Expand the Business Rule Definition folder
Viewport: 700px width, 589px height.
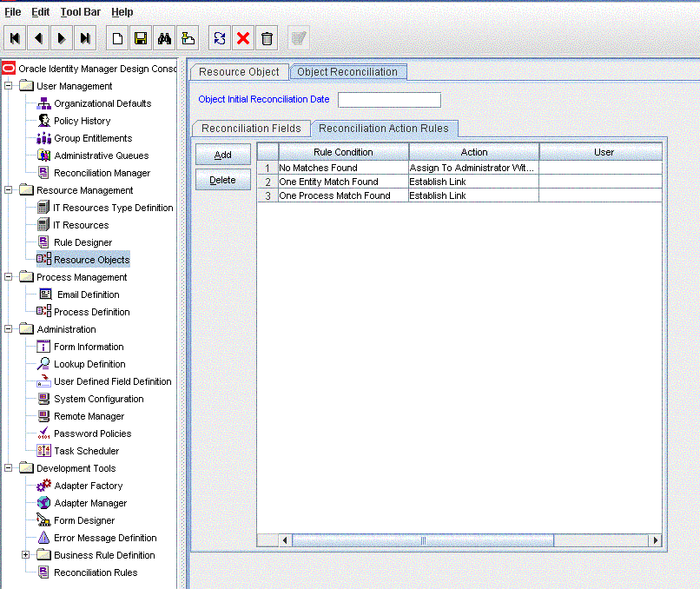click(x=26, y=554)
